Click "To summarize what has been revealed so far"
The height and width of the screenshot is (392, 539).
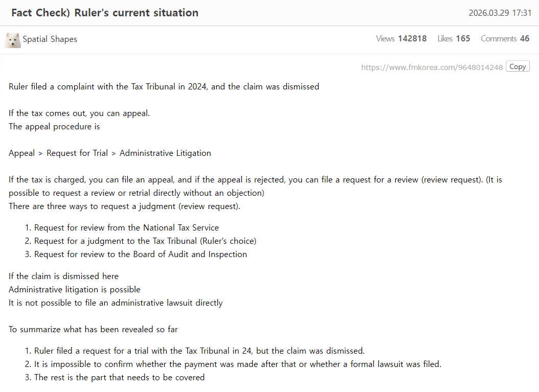point(93,330)
